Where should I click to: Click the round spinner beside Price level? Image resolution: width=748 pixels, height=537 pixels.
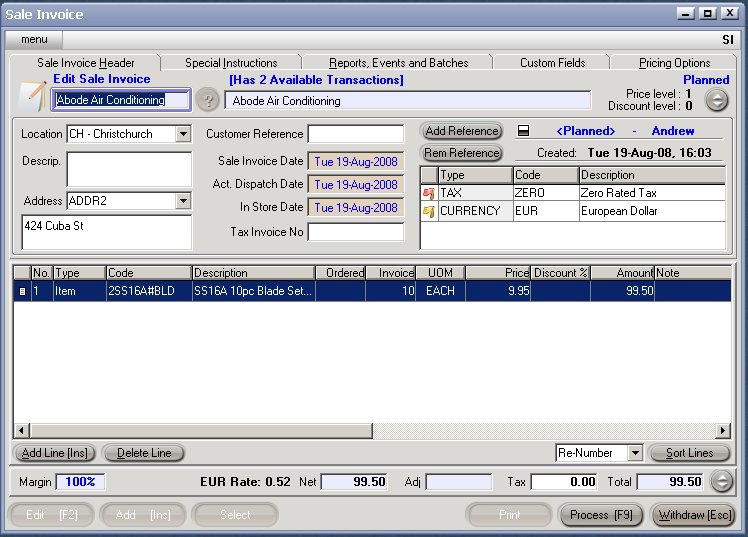pos(717,100)
